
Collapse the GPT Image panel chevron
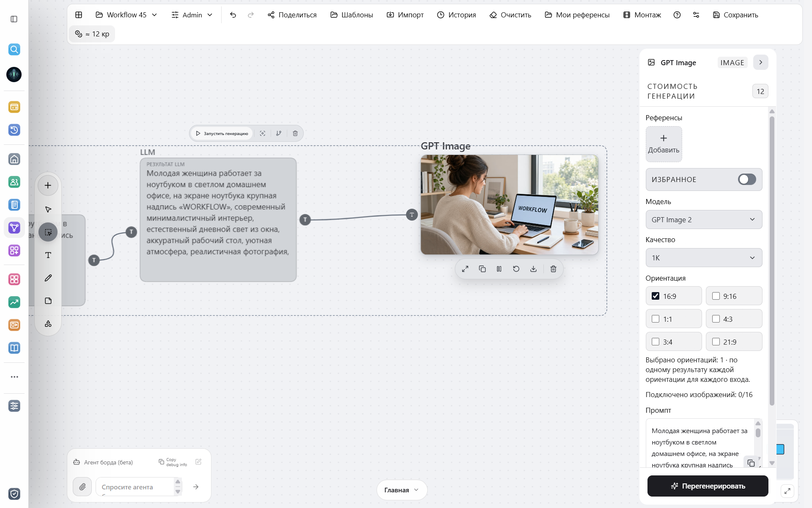pyautogui.click(x=760, y=62)
